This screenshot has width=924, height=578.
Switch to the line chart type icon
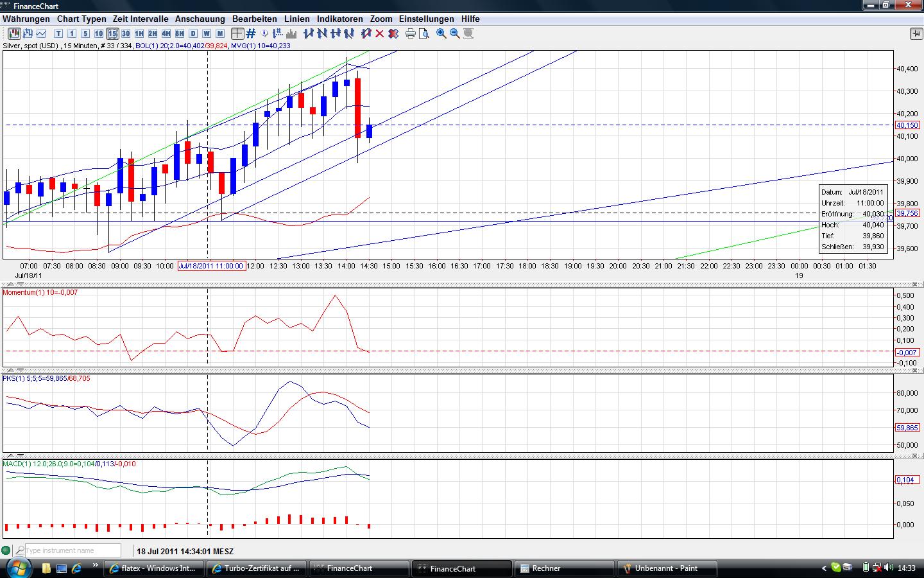[x=42, y=33]
